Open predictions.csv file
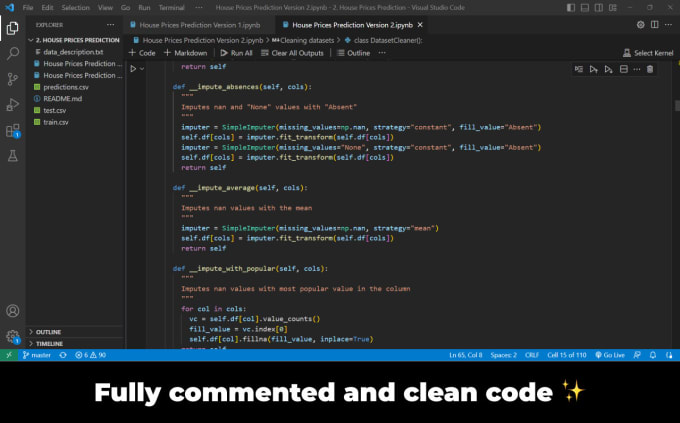Screen dimensions: 680x423 tap(75, 87)
